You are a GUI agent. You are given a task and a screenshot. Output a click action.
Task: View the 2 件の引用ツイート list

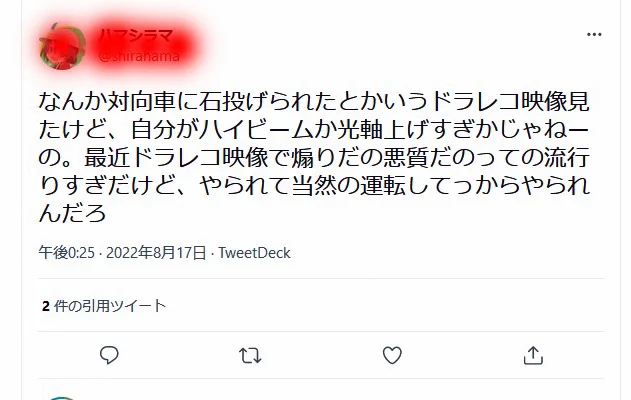point(104,306)
